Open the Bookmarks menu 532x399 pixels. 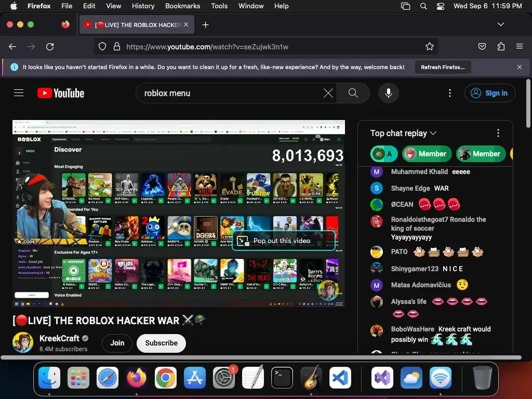182,6
